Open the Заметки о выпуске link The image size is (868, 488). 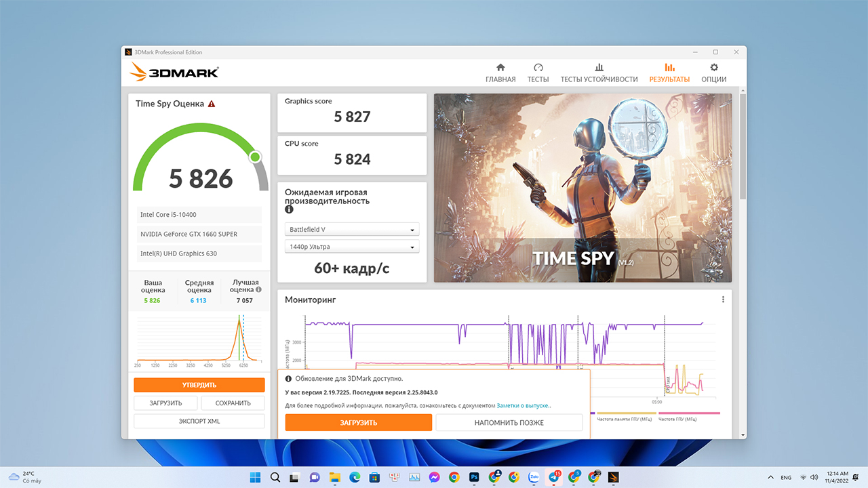pos(523,406)
